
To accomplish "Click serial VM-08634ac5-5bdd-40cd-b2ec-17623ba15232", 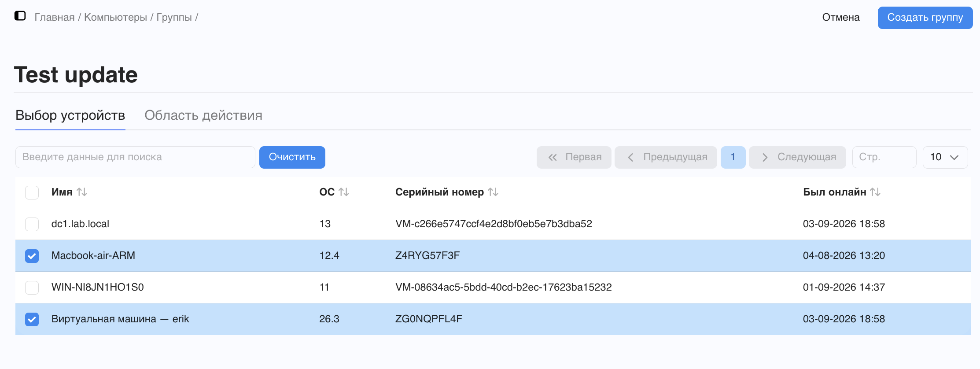I will [x=504, y=287].
